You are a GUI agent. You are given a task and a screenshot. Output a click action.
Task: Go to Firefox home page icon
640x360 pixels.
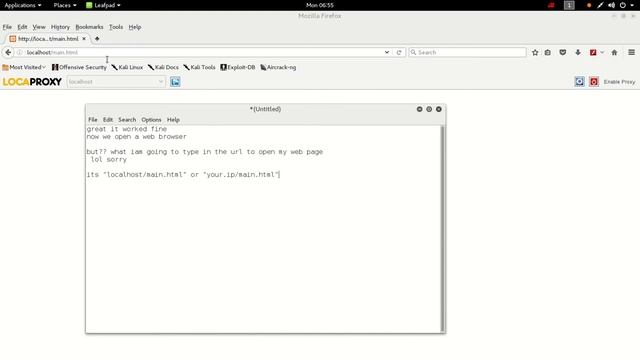[x=614, y=52]
